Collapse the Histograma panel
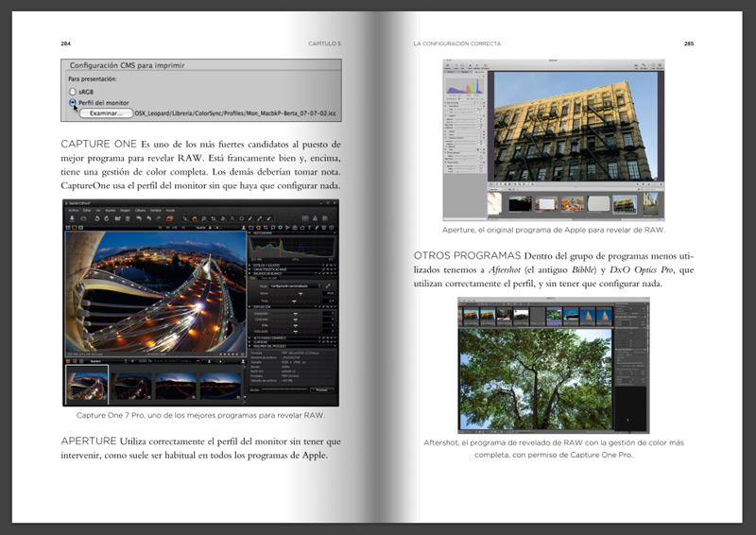 point(249,233)
